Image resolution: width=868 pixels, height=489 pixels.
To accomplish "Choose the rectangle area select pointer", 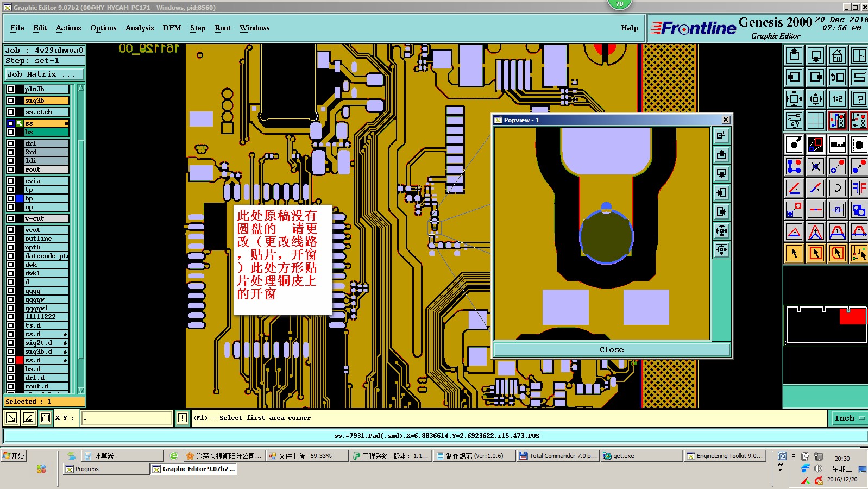I will tap(816, 253).
